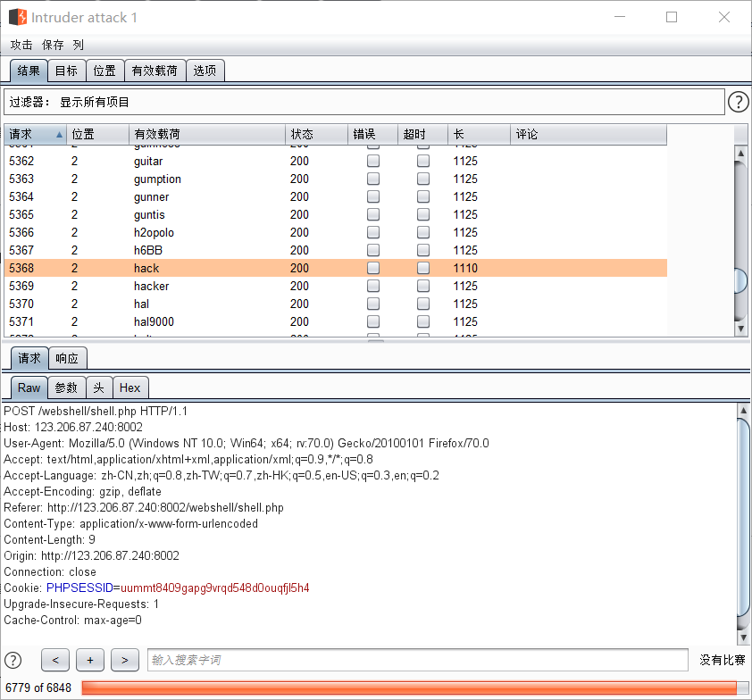Open the 响应 response tab

pos(67,359)
